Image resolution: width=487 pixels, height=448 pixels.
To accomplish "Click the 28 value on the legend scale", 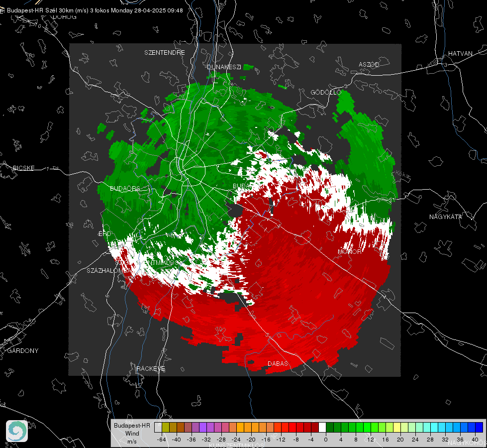I will [x=430, y=440].
